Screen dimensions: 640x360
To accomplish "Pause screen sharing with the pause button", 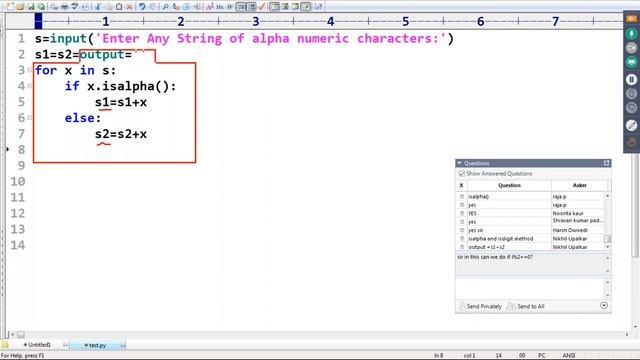I will [x=631, y=79].
